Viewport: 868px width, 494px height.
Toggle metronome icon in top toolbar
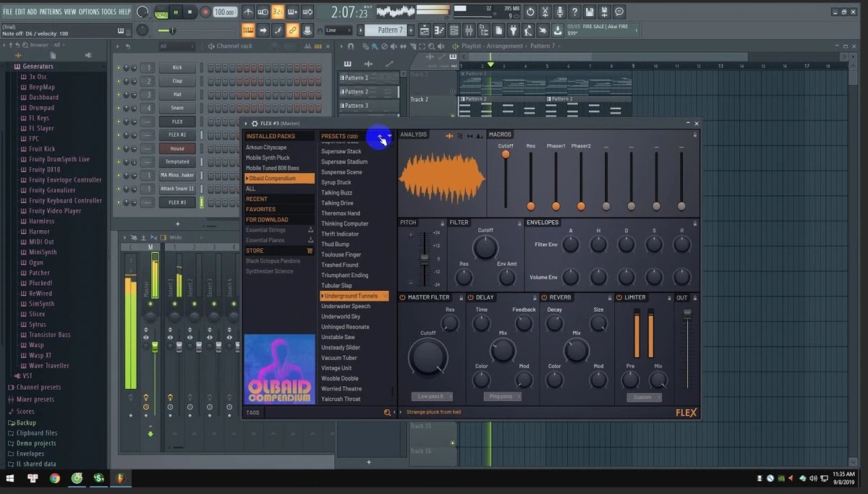click(247, 12)
